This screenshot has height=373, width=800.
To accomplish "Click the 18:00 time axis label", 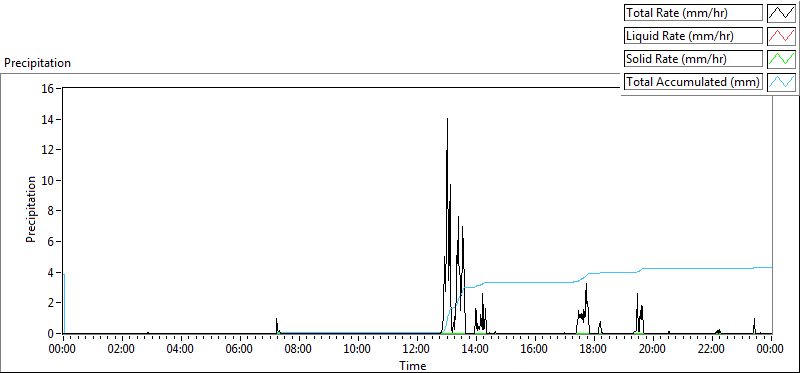I will (x=594, y=349).
